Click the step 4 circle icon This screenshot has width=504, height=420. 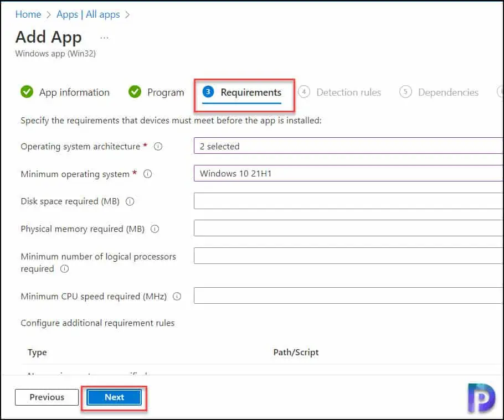coord(304,92)
